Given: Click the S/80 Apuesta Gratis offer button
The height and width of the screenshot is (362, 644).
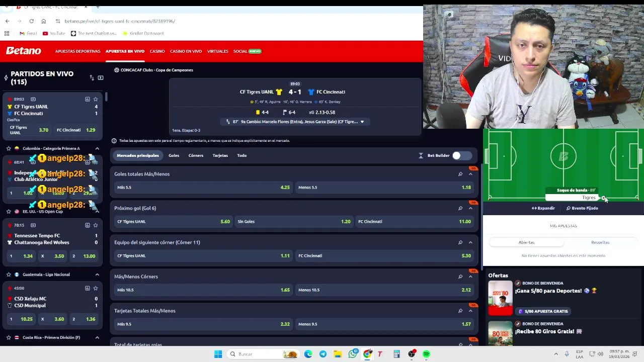Looking at the screenshot, I should point(542,311).
